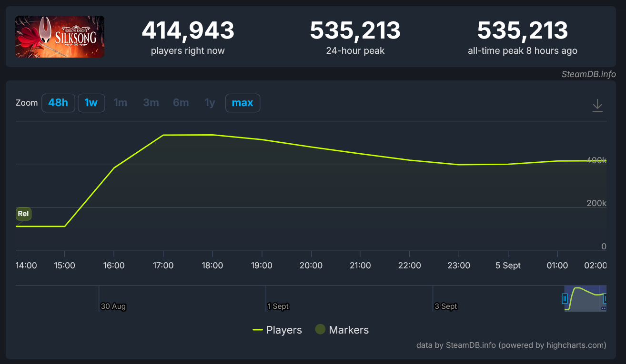Grab the right navigator range handle
The image size is (626, 364).
[605, 299]
